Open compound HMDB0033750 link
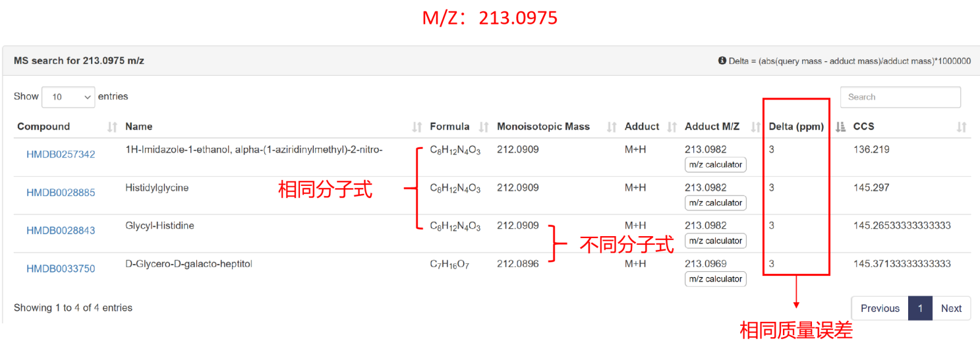The image size is (980, 345). point(61,268)
